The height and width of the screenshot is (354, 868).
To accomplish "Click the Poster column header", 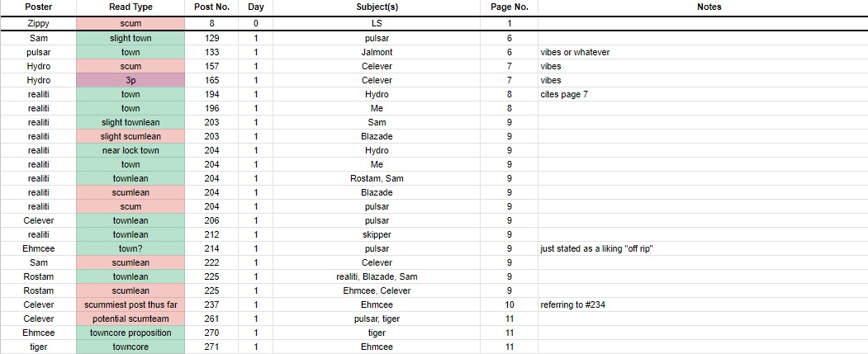I will click(x=39, y=7).
